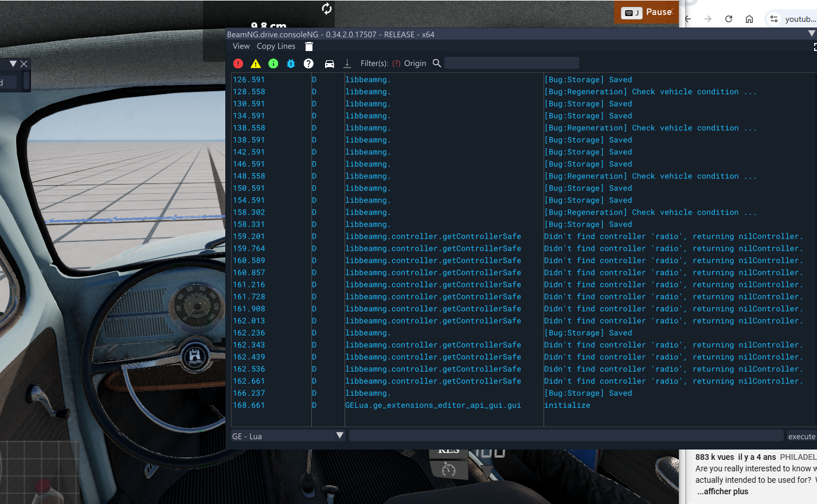The image size is (817, 504).
Task: Focus the console filter search field
Action: 511,63
